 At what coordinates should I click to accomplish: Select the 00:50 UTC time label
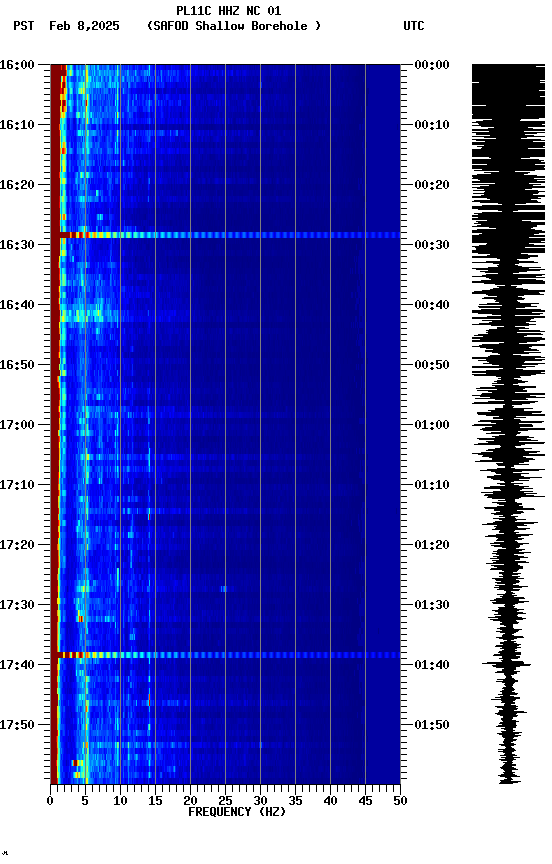click(432, 365)
